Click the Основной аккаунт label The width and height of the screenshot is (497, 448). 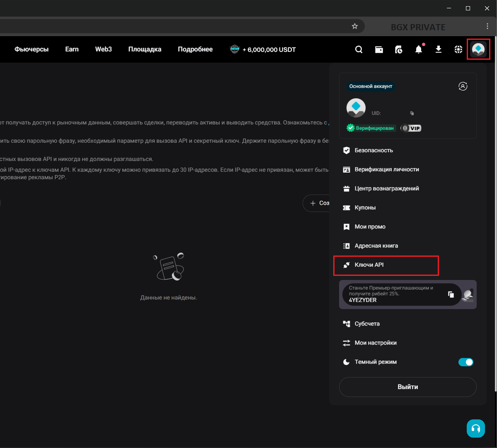[x=371, y=86]
